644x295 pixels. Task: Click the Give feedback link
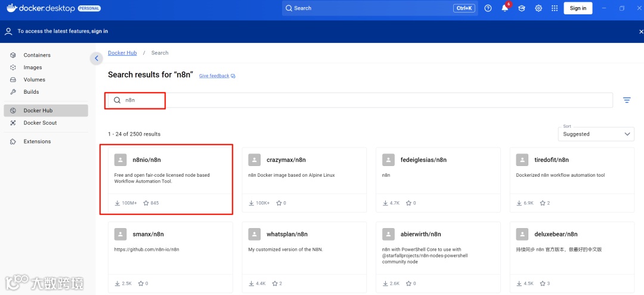(x=217, y=76)
